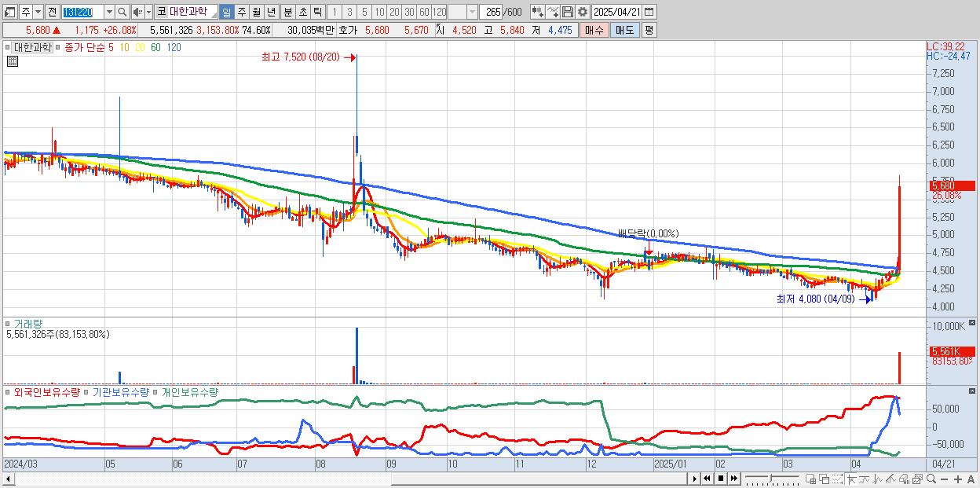The height and width of the screenshot is (488, 980).
Task: Click the letter A text tool icon
Action: [971, 479]
